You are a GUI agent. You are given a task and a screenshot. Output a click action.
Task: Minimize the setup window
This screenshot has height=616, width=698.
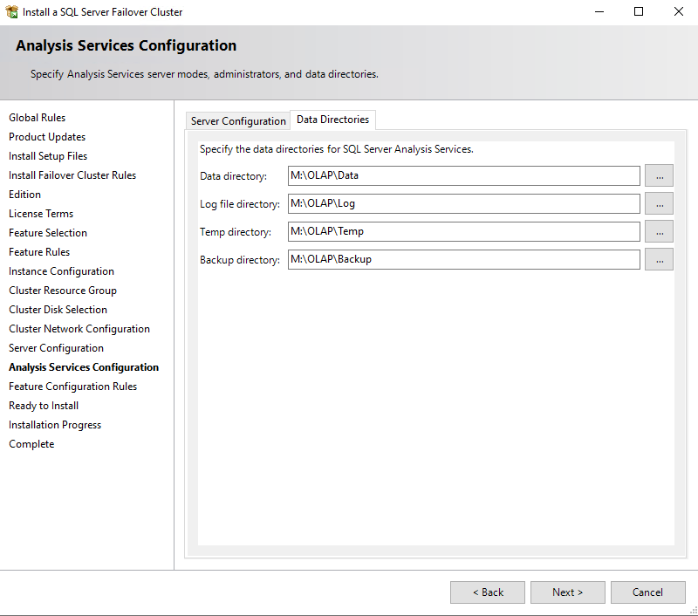click(x=599, y=11)
